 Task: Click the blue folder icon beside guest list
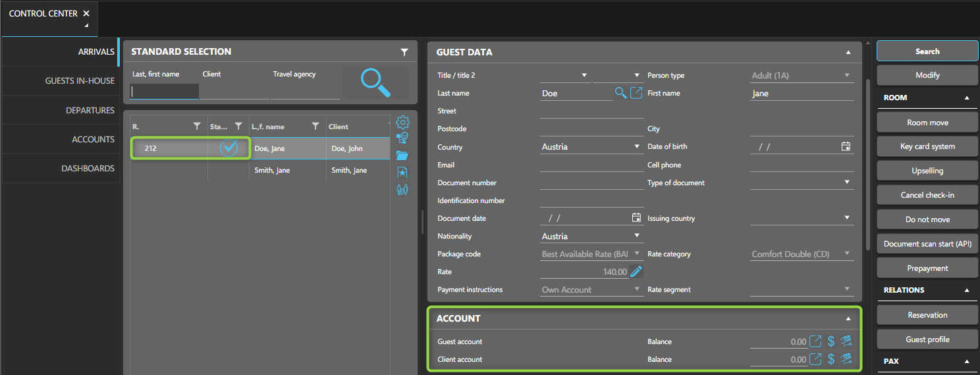click(x=402, y=156)
